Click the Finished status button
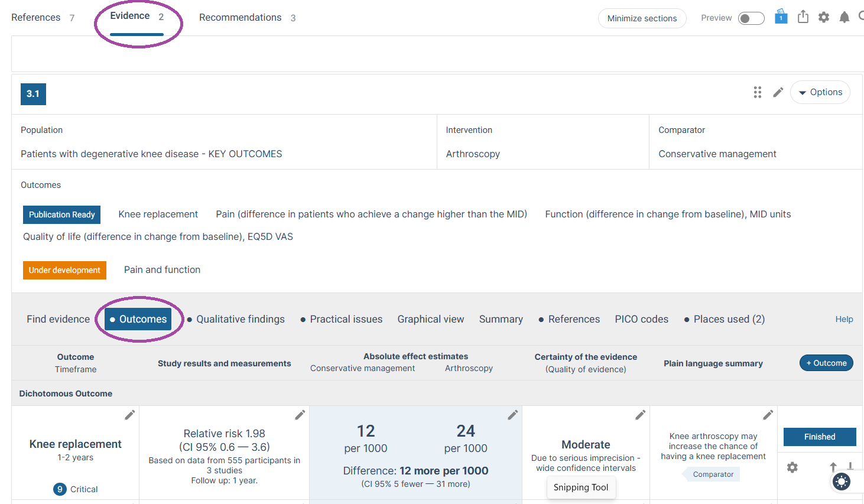This screenshot has height=504, width=864. click(x=820, y=437)
